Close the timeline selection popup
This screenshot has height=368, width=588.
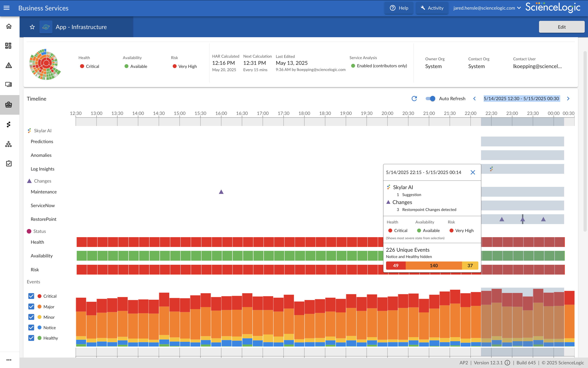(473, 172)
